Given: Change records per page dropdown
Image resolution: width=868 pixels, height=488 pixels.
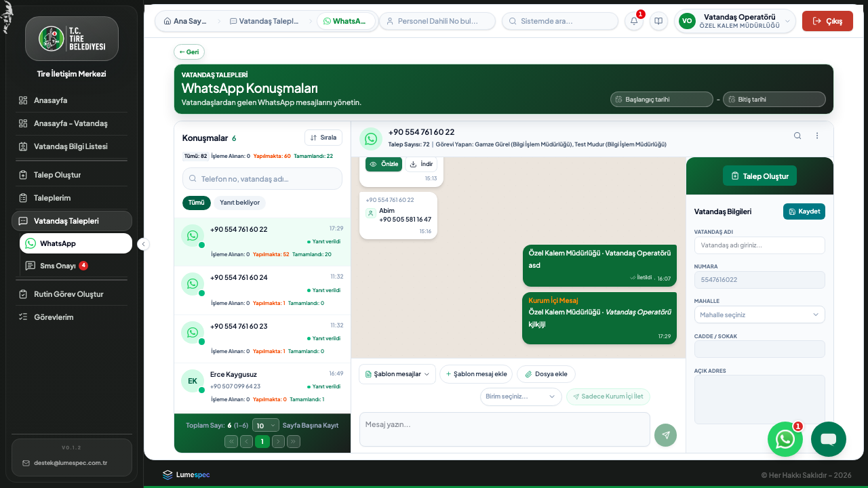Looking at the screenshot, I should (x=266, y=426).
